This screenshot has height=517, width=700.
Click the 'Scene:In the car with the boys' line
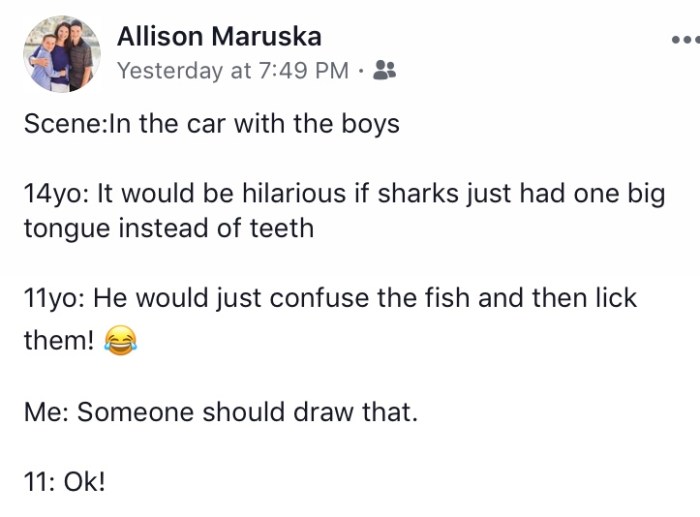[211, 125]
